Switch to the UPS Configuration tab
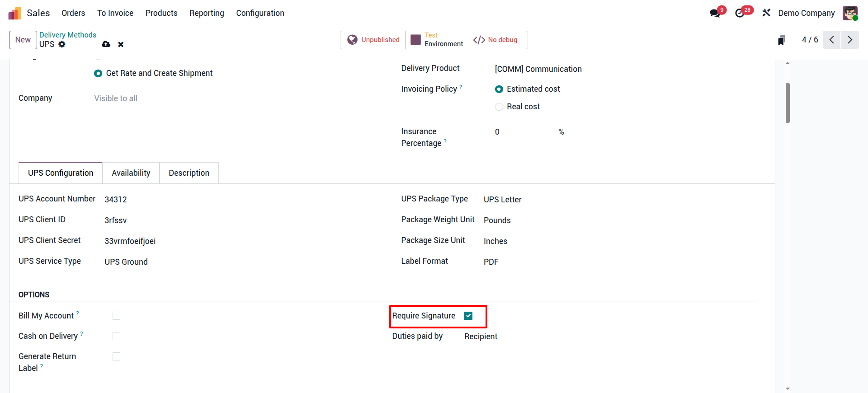Screen dimensions: 868x393 tap(61, 173)
